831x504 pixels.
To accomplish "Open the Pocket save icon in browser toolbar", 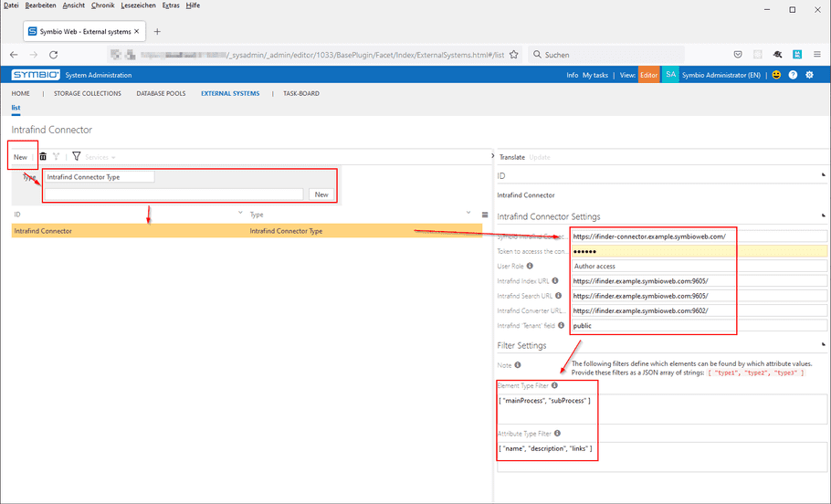I will click(738, 55).
